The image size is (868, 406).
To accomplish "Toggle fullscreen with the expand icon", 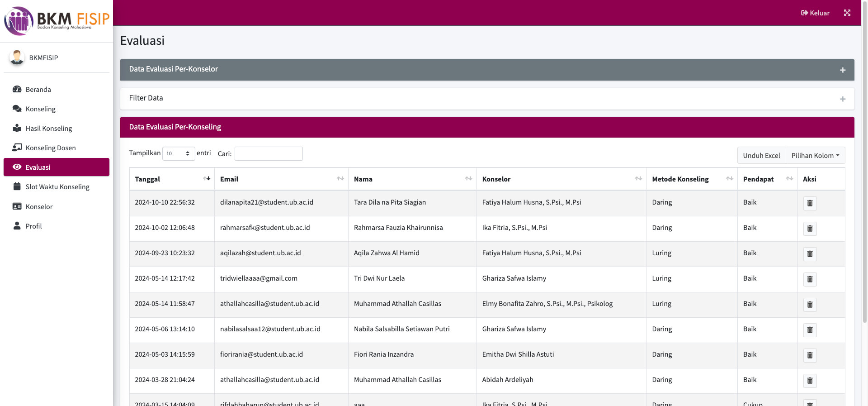I will pos(847,13).
